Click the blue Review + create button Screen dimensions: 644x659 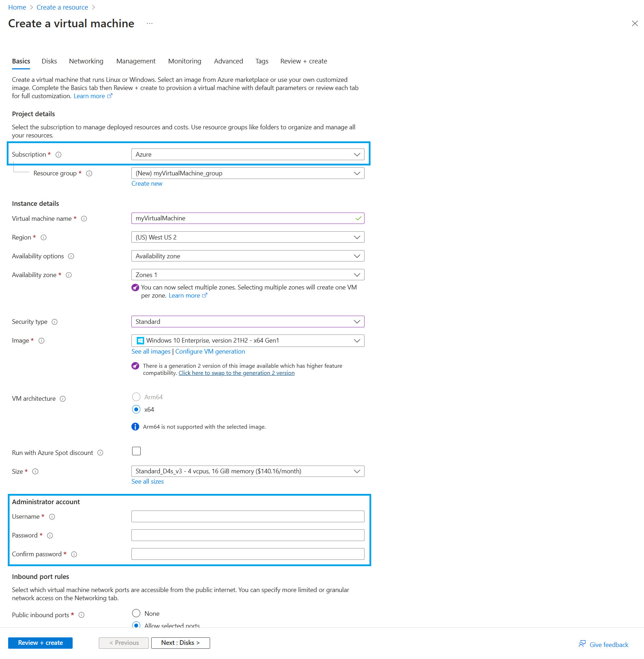[40, 643]
